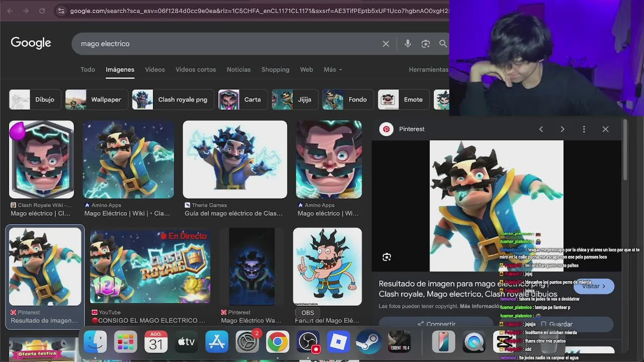
Task: Open Pinterest Mago Eléctrico Wallpaper dark thumbnail
Action: coord(252,266)
